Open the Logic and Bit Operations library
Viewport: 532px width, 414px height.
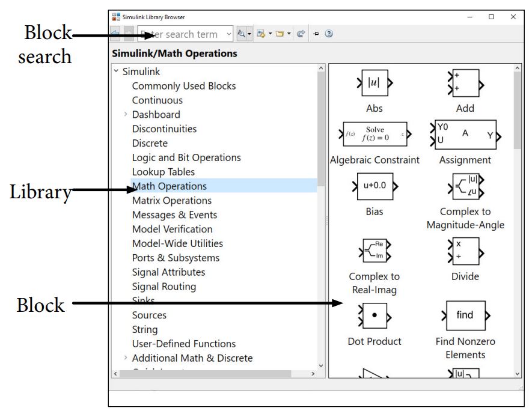point(186,157)
